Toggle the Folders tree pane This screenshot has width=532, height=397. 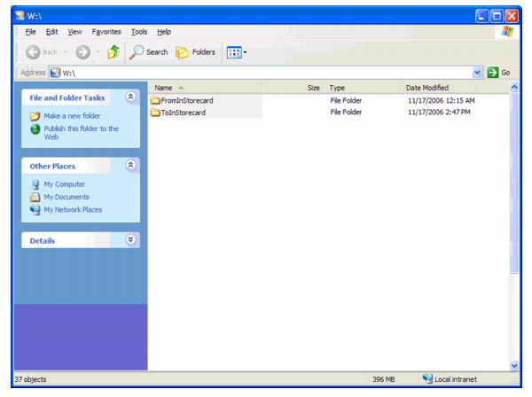click(x=195, y=52)
